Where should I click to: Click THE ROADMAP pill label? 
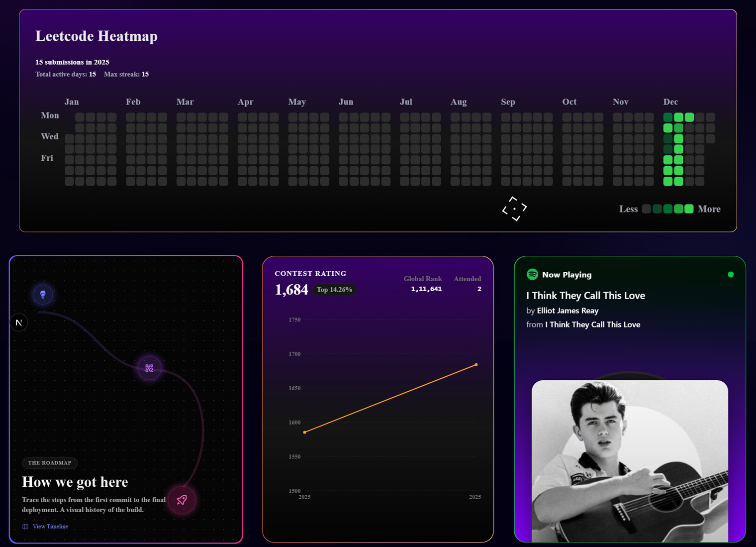[x=50, y=463]
